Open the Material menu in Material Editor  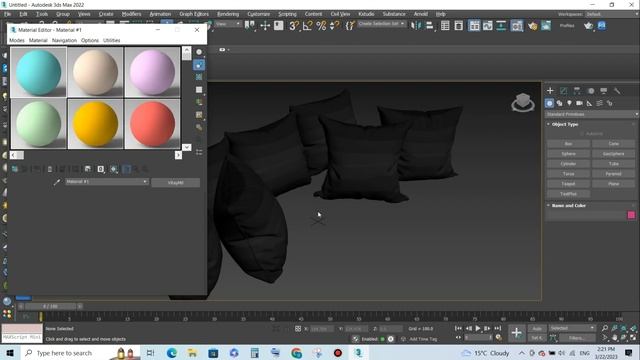click(x=38, y=40)
